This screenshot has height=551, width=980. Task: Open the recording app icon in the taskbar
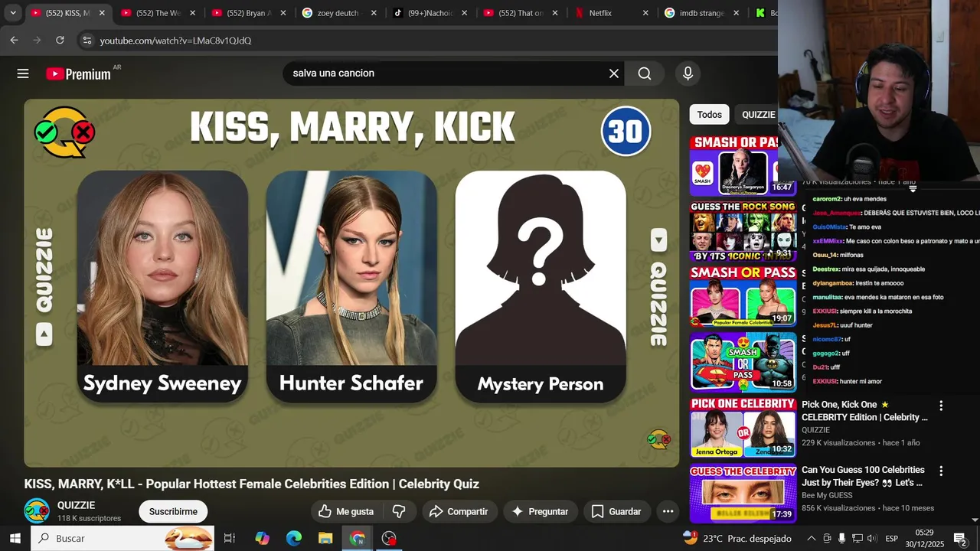coord(389,538)
